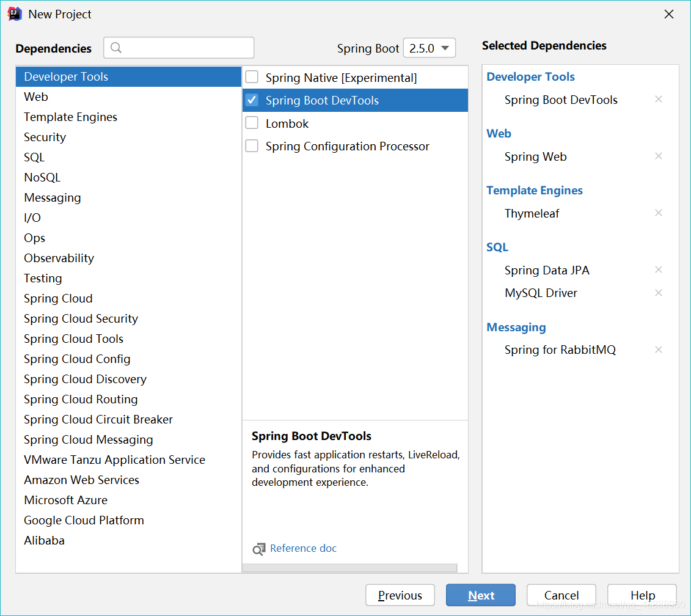Uncheck the Spring Boot DevTools checkbox
The image size is (691, 616).
(x=252, y=100)
